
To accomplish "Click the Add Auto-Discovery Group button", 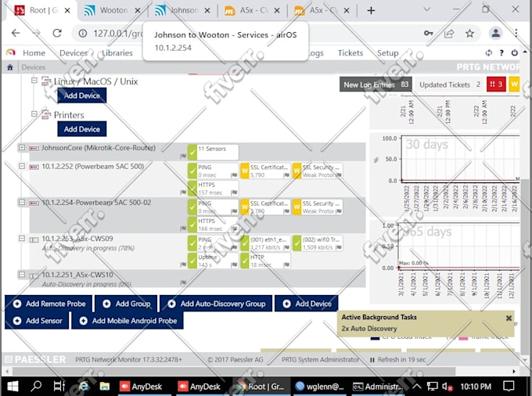I will click(x=216, y=304).
